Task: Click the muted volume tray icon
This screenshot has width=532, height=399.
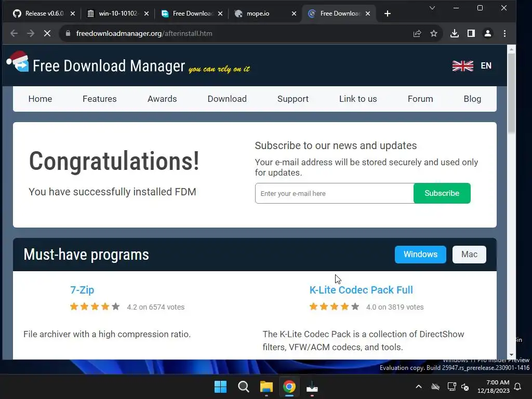Action: 465,387
